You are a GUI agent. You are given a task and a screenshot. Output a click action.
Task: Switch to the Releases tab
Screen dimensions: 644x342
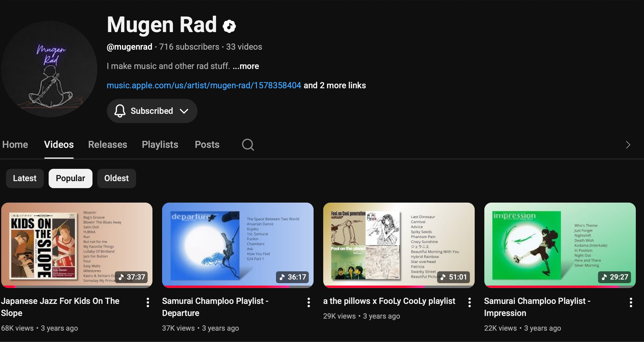(x=107, y=144)
